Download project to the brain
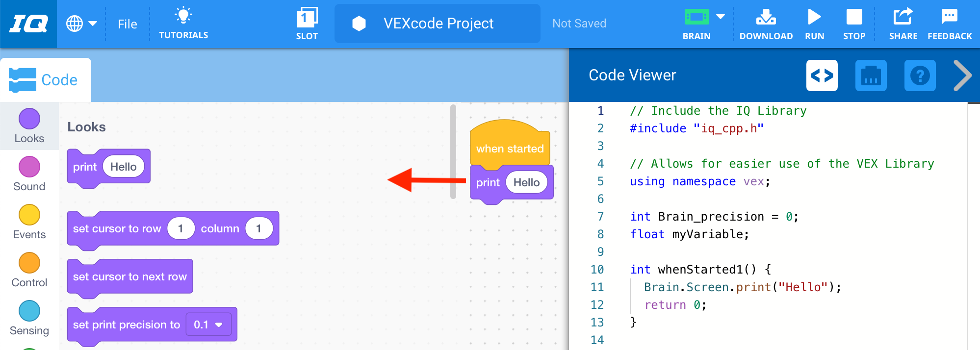Viewport: 980px width, 350px height. tap(766, 18)
